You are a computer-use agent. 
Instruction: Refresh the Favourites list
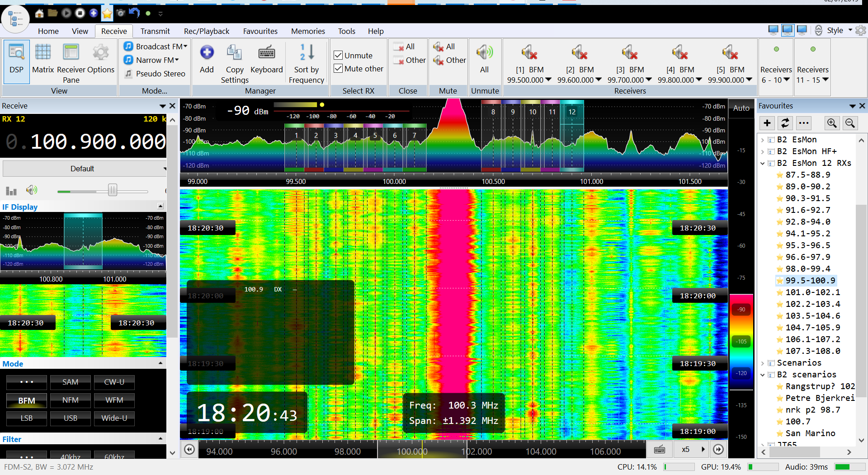coord(785,123)
